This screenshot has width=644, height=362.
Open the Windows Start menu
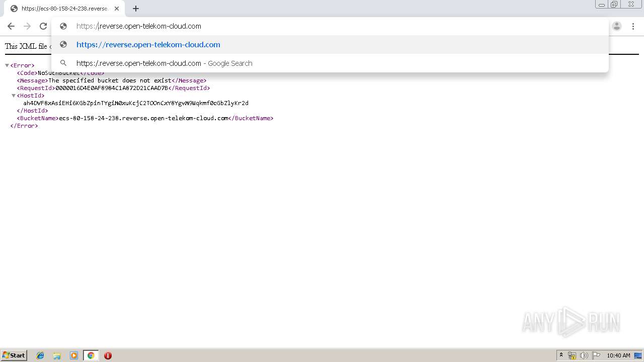(14, 355)
